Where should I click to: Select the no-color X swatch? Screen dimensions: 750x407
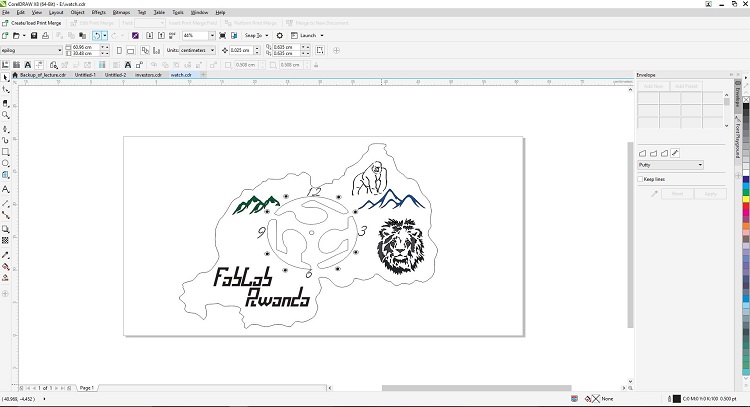(x=746, y=100)
